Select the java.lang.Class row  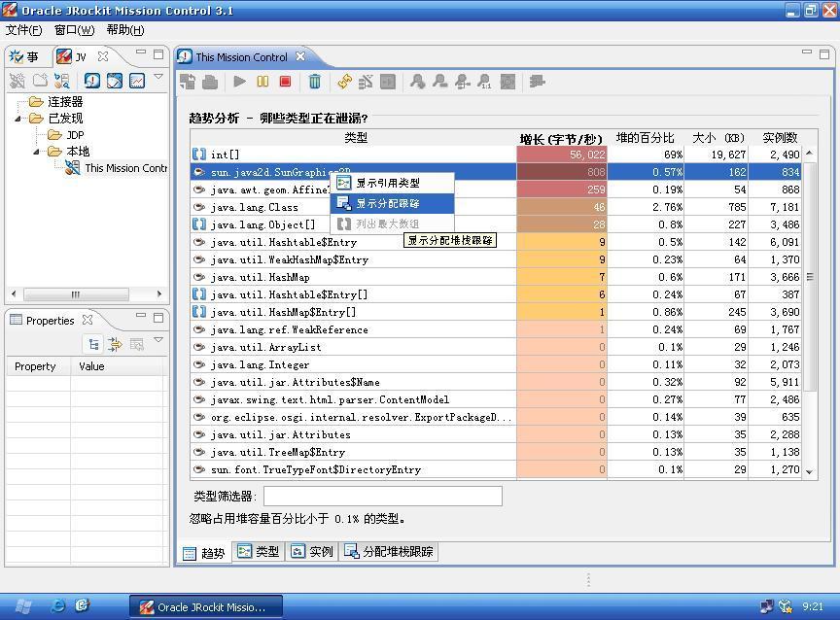click(x=496, y=207)
